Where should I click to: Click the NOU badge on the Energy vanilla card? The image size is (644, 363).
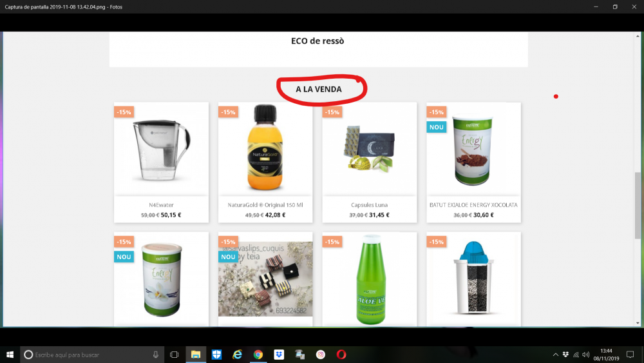[x=124, y=257]
